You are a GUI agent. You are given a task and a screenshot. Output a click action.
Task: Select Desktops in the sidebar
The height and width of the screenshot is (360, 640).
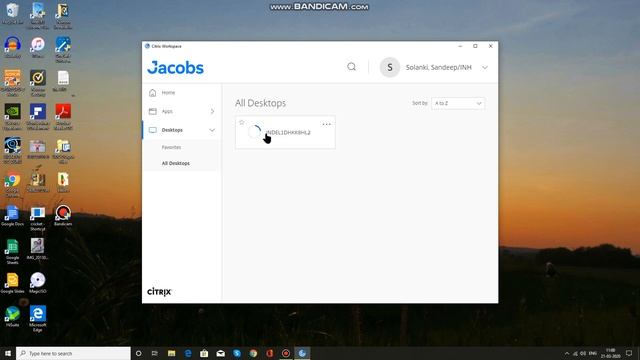point(172,130)
